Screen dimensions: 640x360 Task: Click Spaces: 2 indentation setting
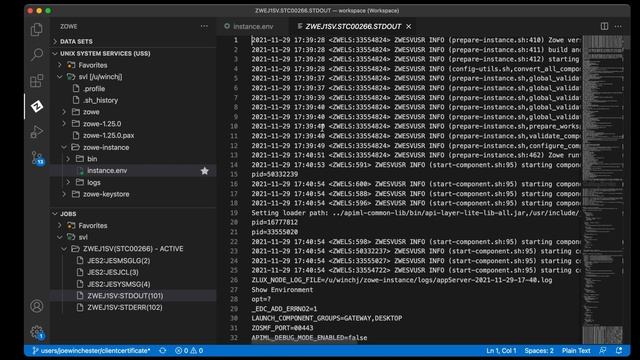(x=539, y=351)
